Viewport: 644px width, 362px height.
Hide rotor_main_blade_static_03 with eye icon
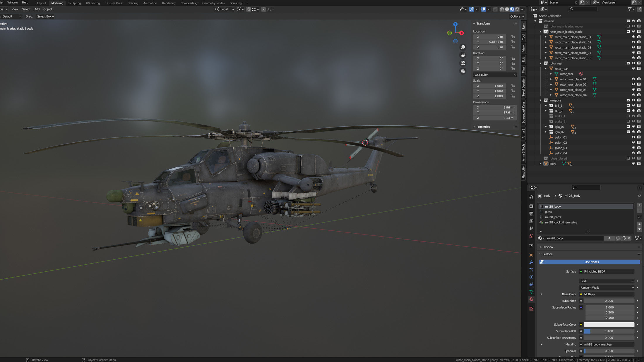633,47
